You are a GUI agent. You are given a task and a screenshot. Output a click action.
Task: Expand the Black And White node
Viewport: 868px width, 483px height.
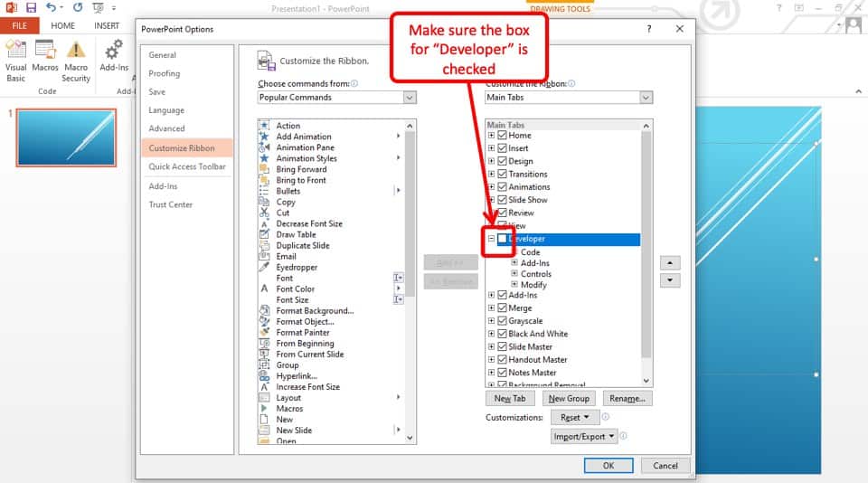click(491, 334)
